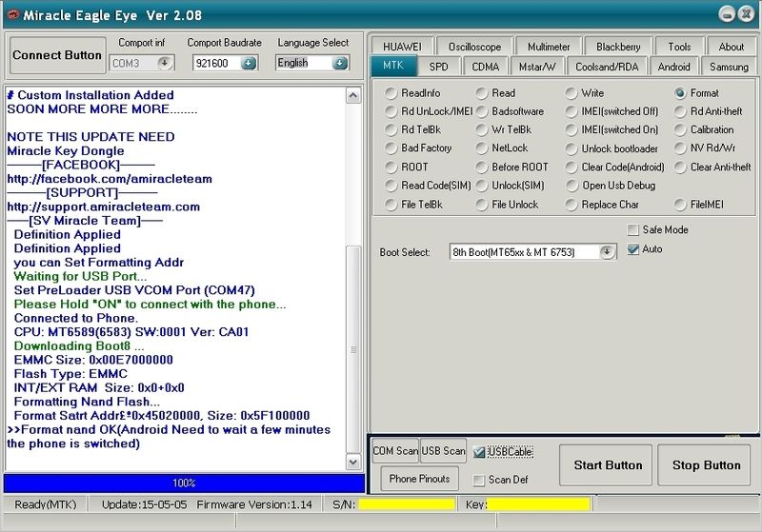Open the Comport inf dropdown arrow
The image size is (762, 532).
(x=165, y=63)
